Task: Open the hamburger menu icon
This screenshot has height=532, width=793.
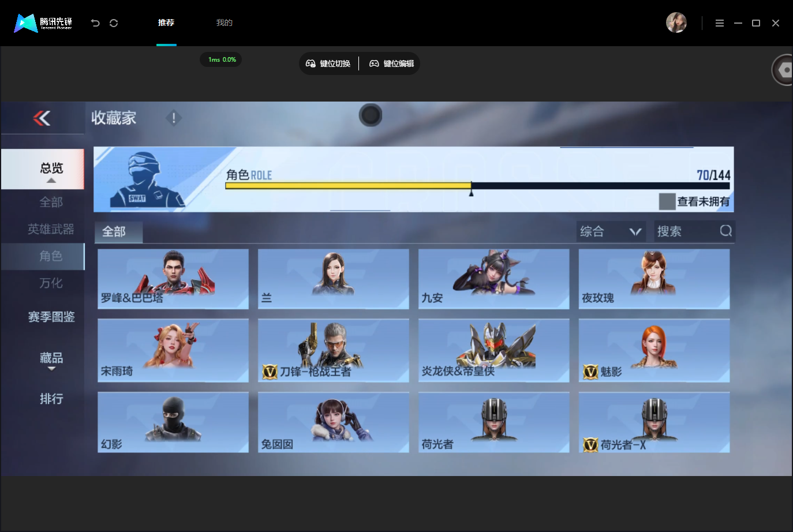Action: click(719, 23)
